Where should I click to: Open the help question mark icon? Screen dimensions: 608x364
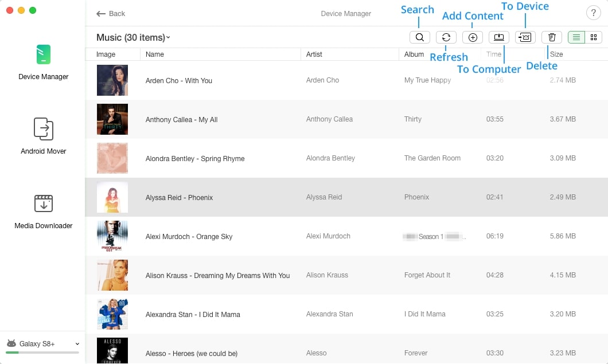point(593,13)
